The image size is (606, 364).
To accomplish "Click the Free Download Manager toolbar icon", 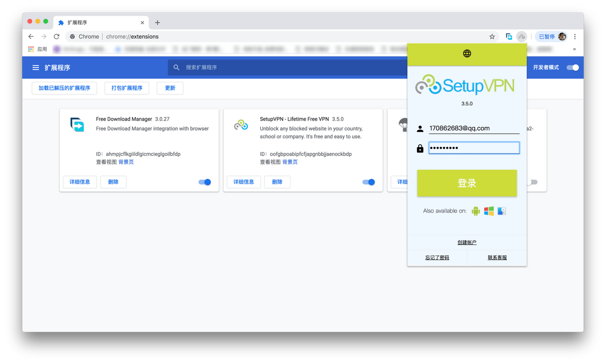I will coord(509,37).
